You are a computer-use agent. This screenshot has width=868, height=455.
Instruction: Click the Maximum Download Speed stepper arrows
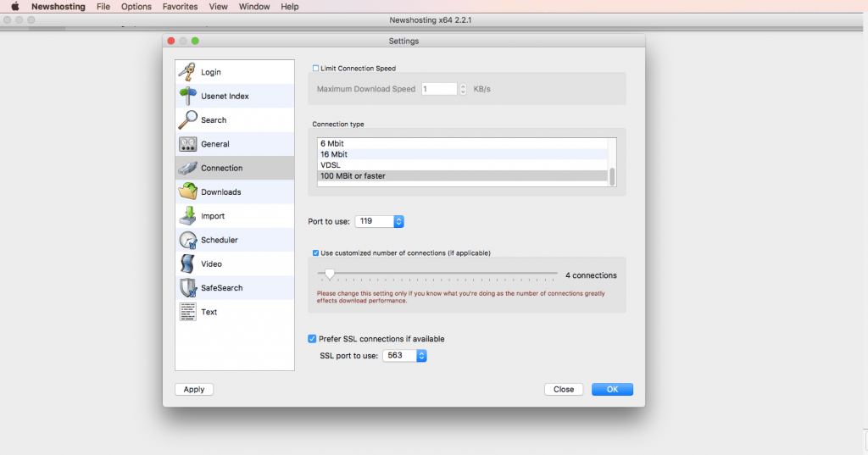point(463,89)
